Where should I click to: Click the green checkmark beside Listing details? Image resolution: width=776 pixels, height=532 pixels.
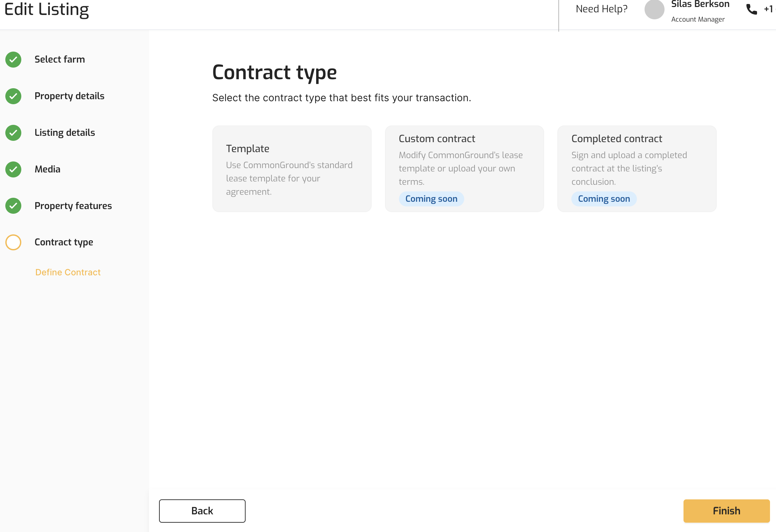[13, 133]
